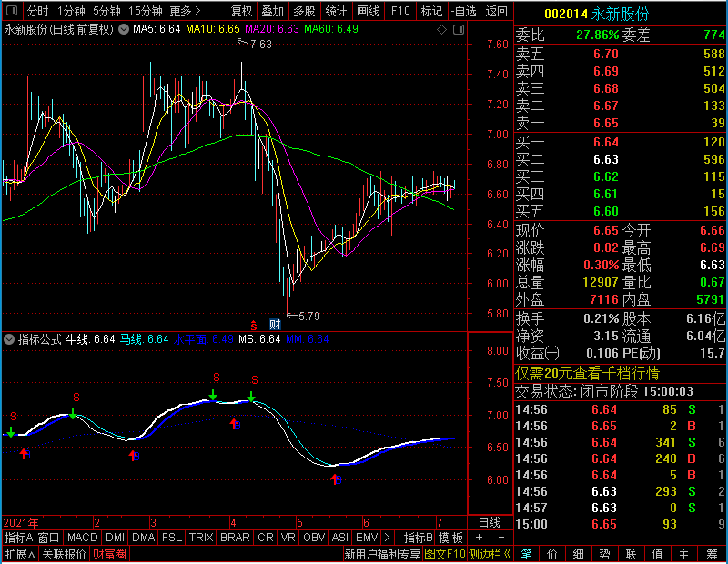The width and height of the screenshot is (728, 564).
Task: Click the red S marker below main chart
Action: point(254,325)
